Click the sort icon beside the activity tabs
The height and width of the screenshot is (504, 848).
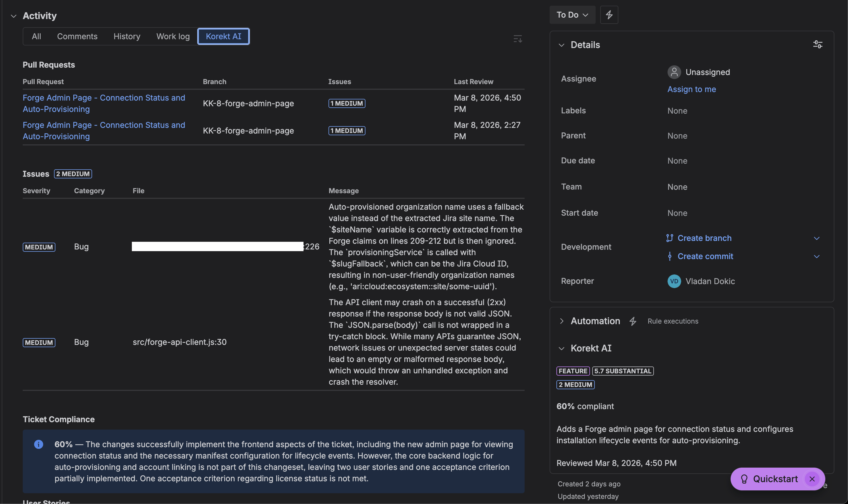pyautogui.click(x=517, y=38)
